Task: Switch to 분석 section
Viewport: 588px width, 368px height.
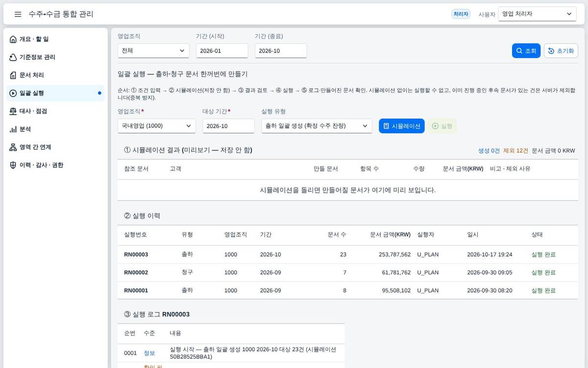Action: pyautogui.click(x=55, y=129)
